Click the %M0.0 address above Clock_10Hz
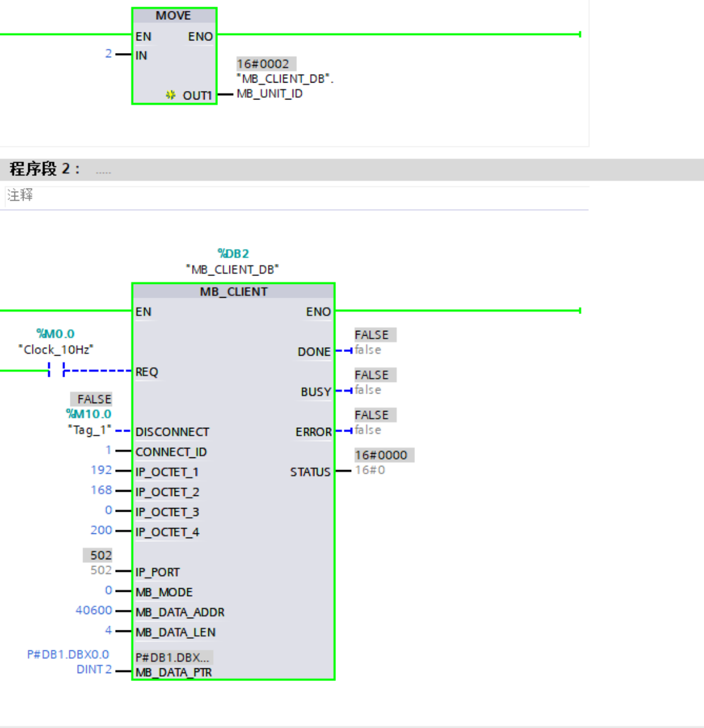 point(55,334)
